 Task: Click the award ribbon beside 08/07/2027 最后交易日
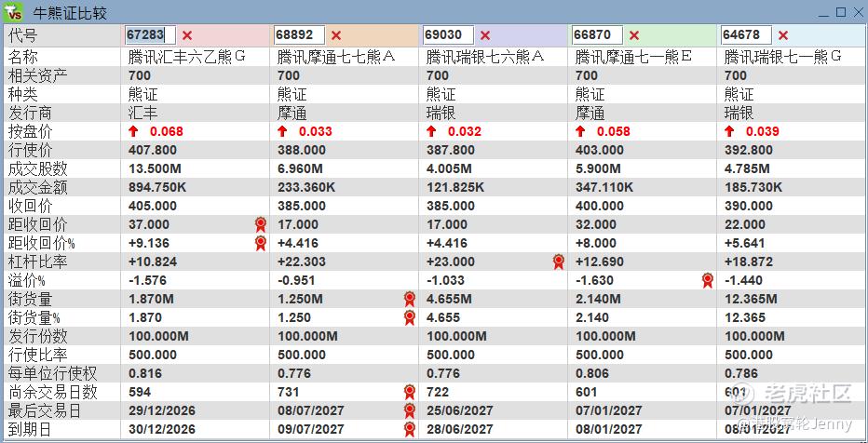410,411
